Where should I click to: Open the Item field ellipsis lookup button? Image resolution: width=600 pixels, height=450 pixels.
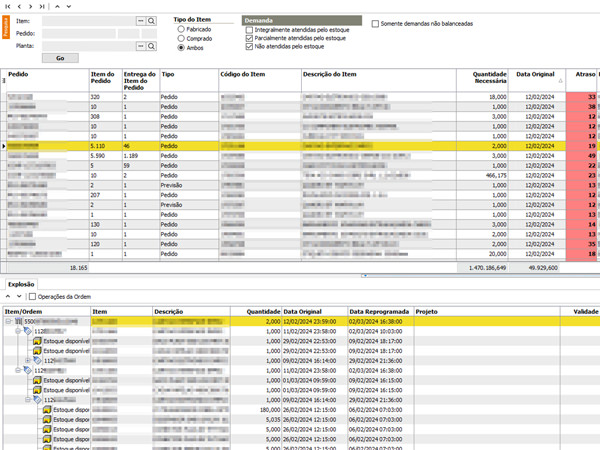click(x=141, y=21)
